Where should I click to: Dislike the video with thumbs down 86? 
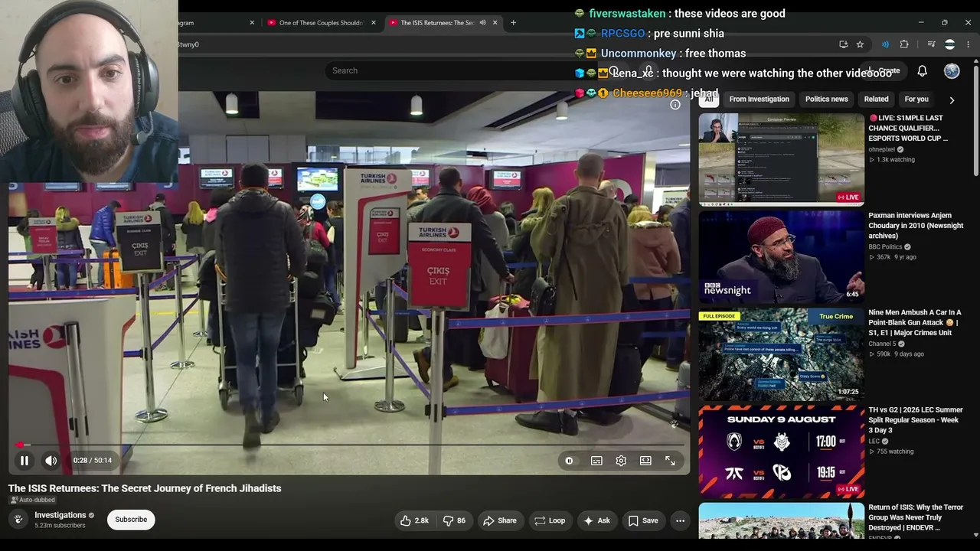(453, 520)
